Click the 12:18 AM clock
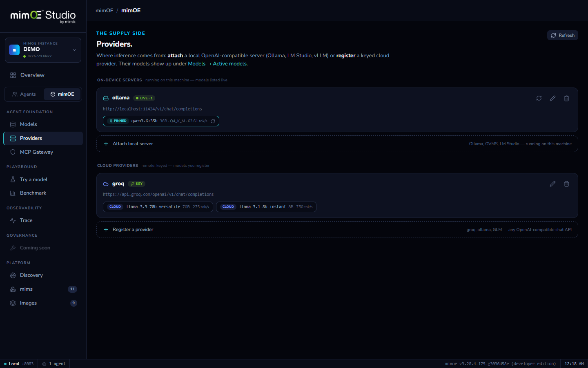The height and width of the screenshot is (368, 588). 574,364
